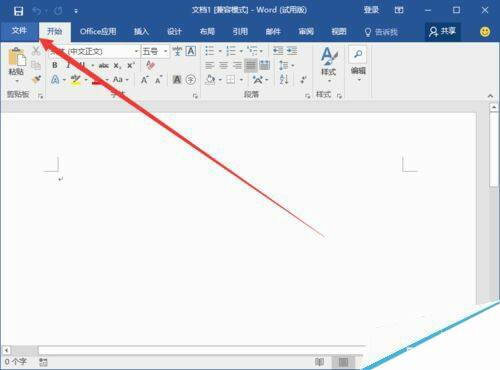Expand the font name dropdown
The width and height of the screenshot is (500, 370).
pyautogui.click(x=136, y=51)
